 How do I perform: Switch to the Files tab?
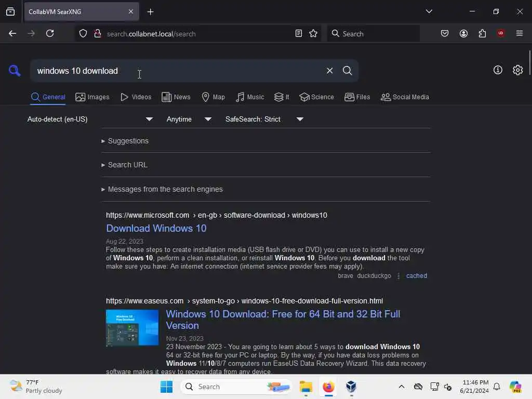point(357,97)
